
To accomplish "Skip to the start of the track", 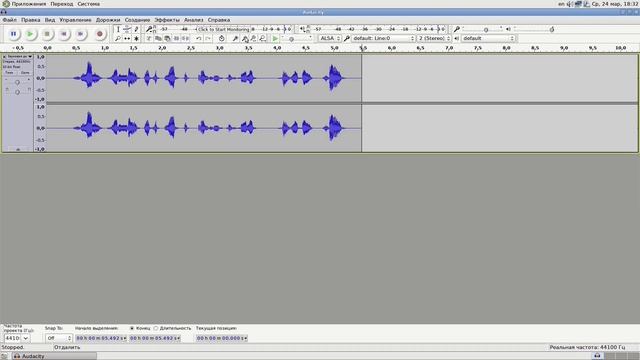I will (x=64, y=34).
